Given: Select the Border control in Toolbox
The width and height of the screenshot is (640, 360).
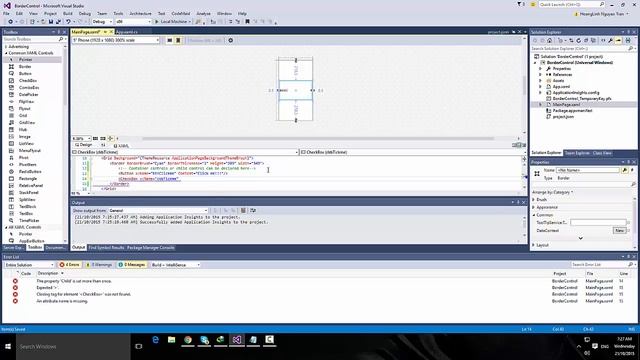Looking at the screenshot, I should (25, 67).
